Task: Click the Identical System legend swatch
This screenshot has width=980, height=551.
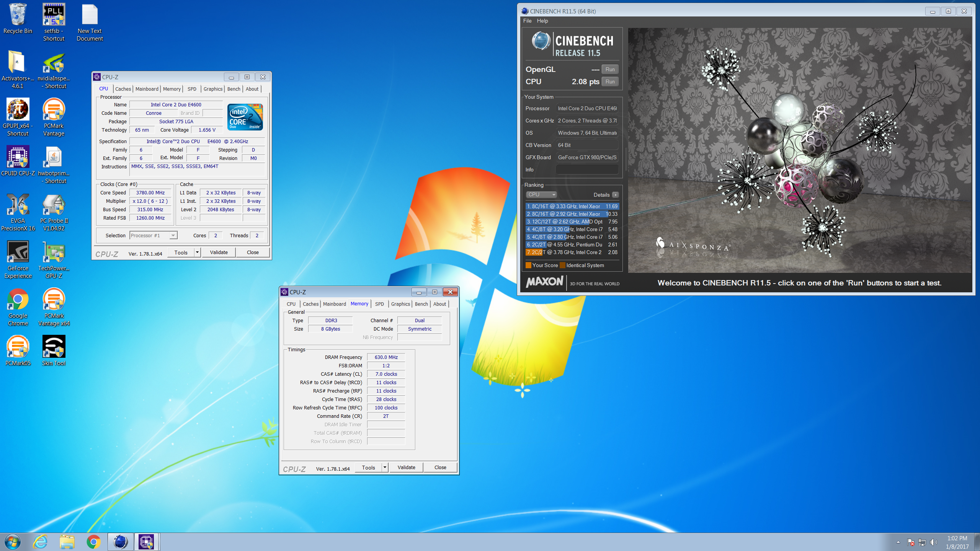Action: click(562, 265)
